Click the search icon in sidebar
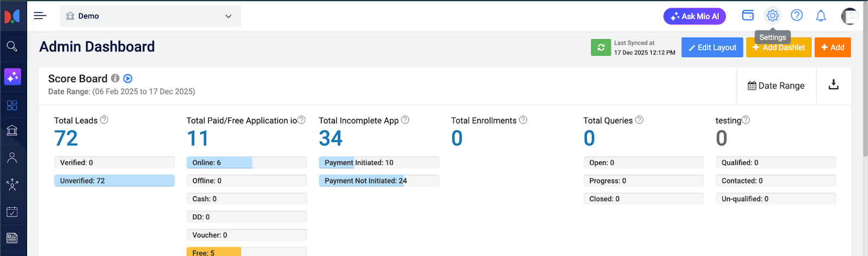Image resolution: width=868 pixels, height=256 pixels. (12, 46)
